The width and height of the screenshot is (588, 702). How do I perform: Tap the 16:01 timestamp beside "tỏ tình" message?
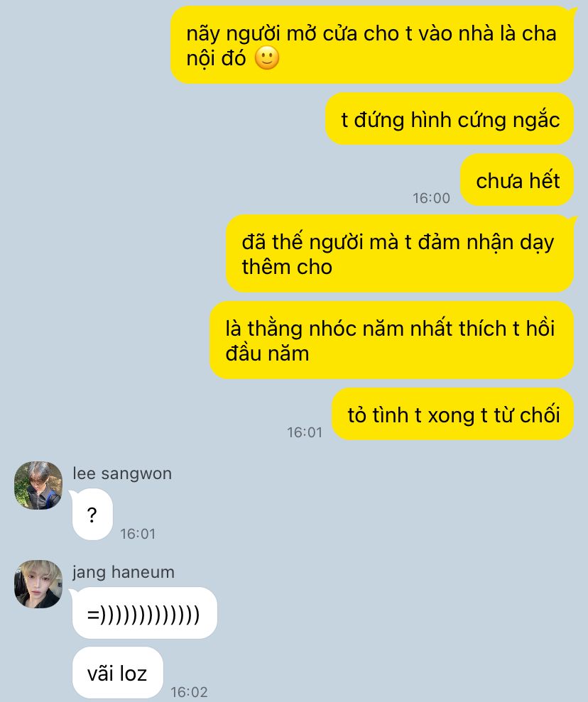(x=305, y=432)
